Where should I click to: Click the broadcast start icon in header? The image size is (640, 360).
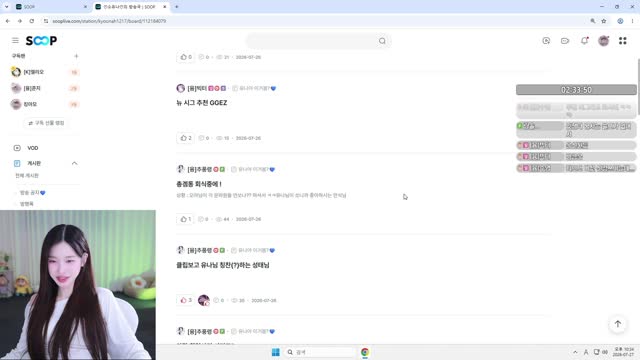[x=546, y=40]
